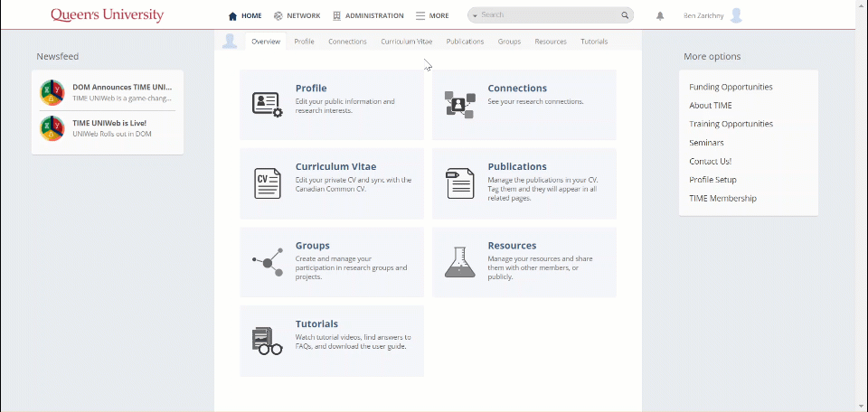Image resolution: width=868 pixels, height=412 pixels.
Task: Open the More menu in navigation
Action: click(432, 15)
